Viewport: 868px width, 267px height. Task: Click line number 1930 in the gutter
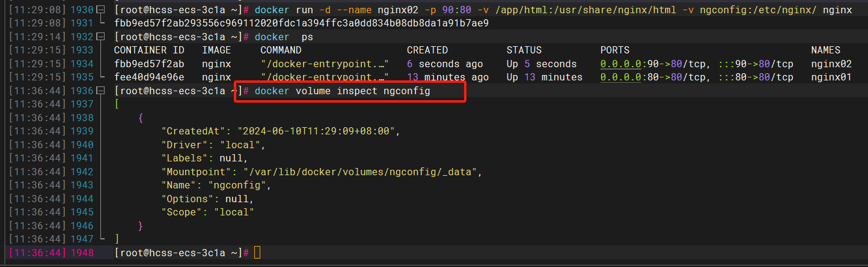(82, 11)
